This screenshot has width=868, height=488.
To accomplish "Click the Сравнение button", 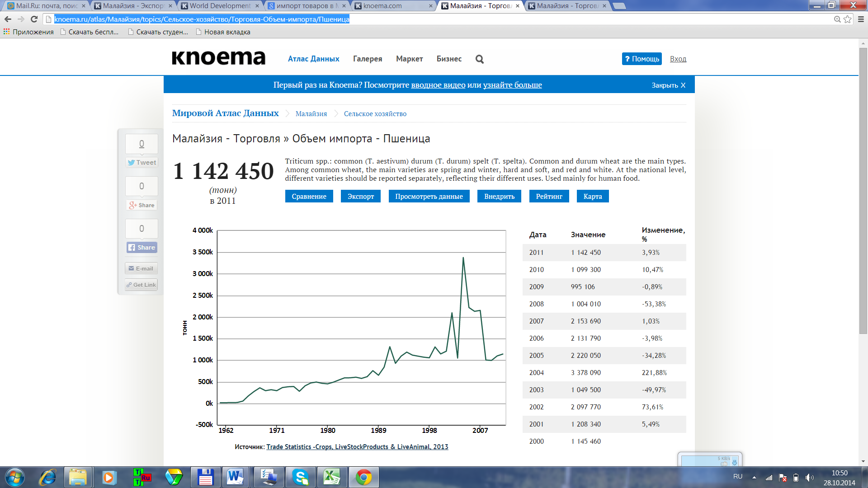I will [x=309, y=196].
